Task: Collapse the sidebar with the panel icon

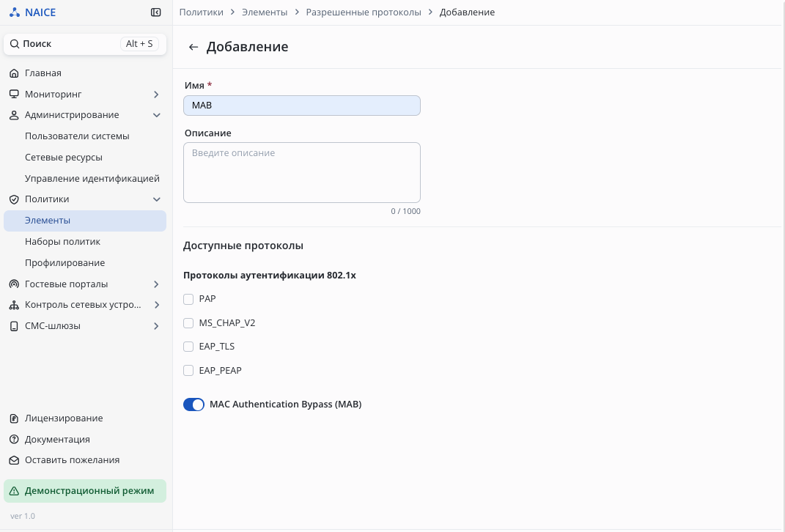Action: click(x=155, y=12)
